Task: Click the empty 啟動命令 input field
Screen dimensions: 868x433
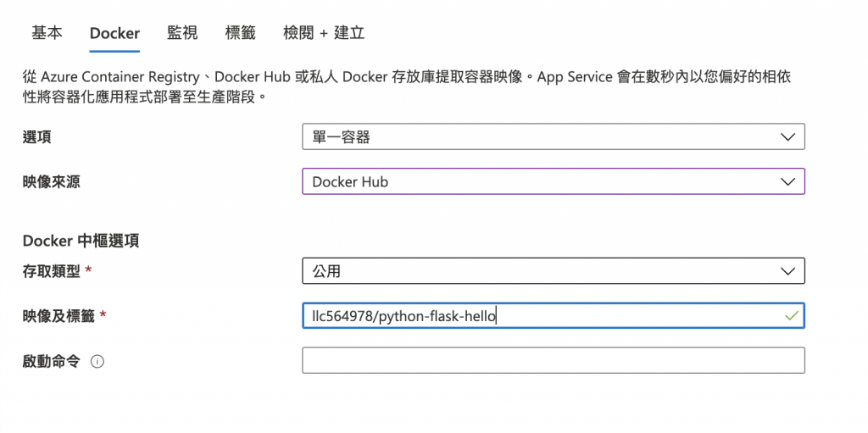Action: [x=553, y=360]
